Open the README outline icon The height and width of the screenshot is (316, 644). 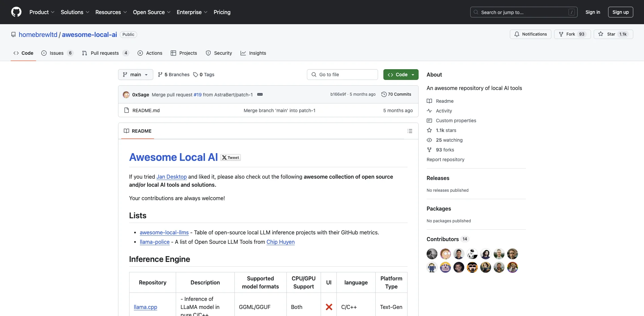(410, 131)
